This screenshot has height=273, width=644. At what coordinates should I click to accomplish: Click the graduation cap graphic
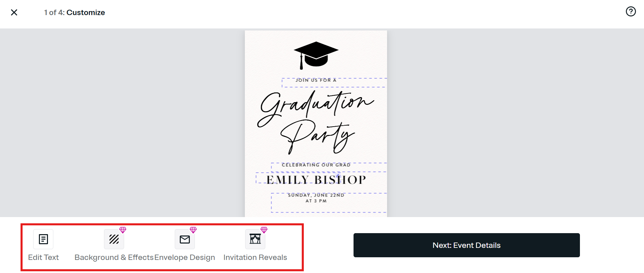point(316,55)
